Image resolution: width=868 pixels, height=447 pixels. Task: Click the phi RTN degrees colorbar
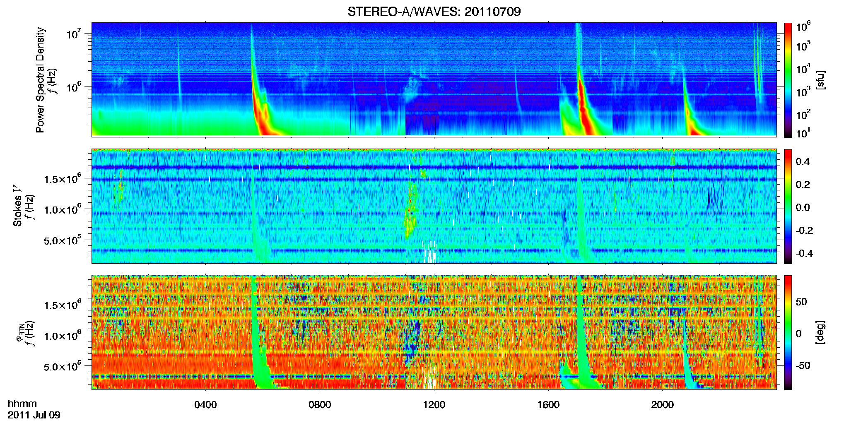(x=788, y=332)
